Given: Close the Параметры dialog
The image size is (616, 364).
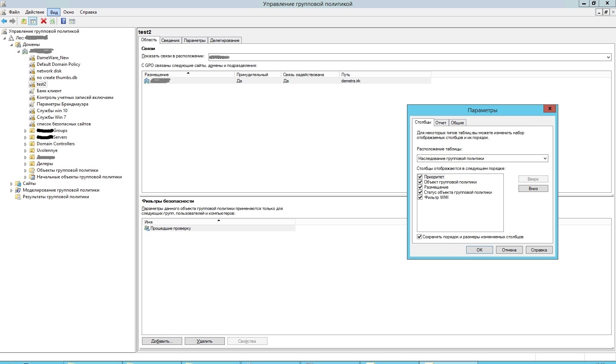Looking at the screenshot, I should (x=550, y=109).
